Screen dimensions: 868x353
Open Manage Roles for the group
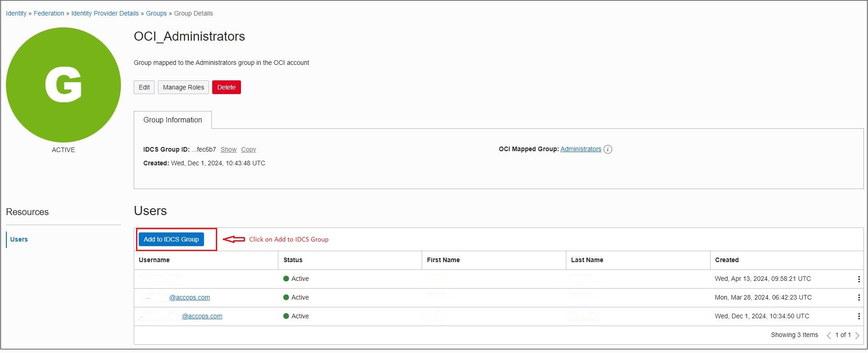click(x=183, y=87)
